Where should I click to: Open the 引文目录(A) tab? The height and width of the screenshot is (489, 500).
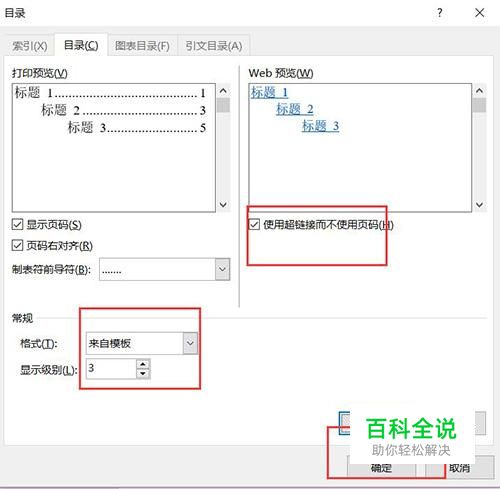pyautogui.click(x=214, y=46)
